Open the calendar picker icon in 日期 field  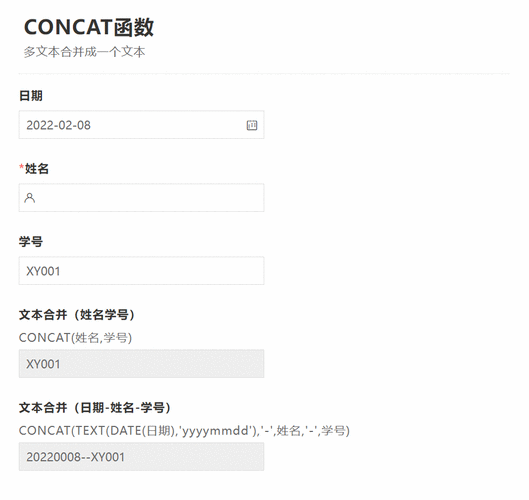(252, 125)
